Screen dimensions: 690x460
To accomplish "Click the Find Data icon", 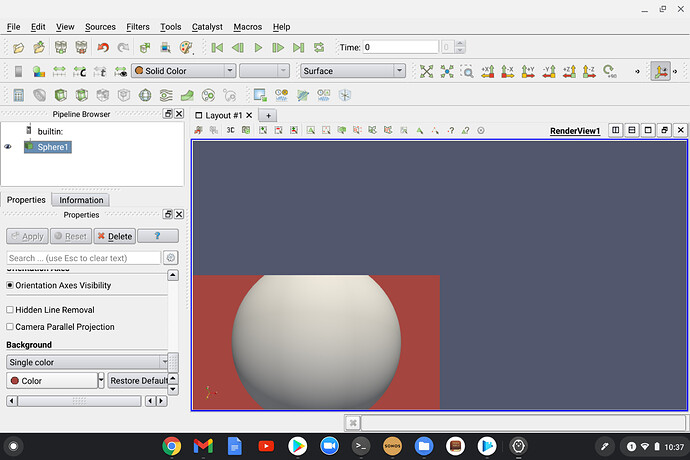I will [165, 48].
